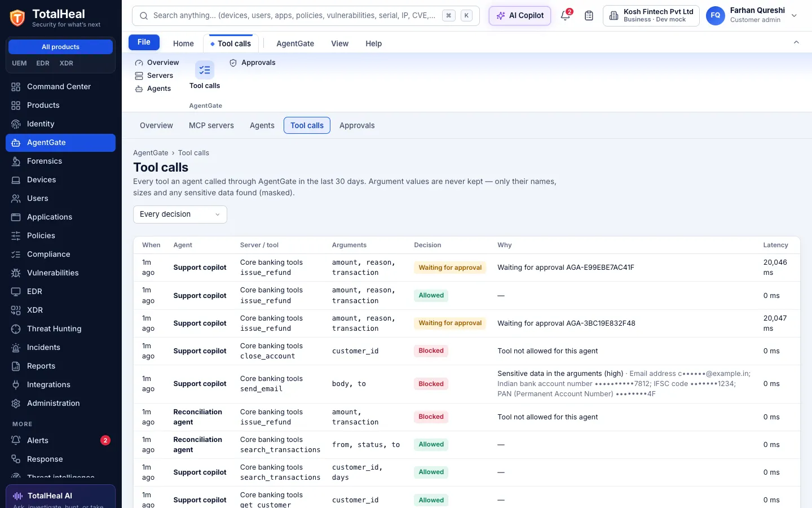812x508 pixels.
Task: Click the Administration gear icon
Action: pos(16,403)
